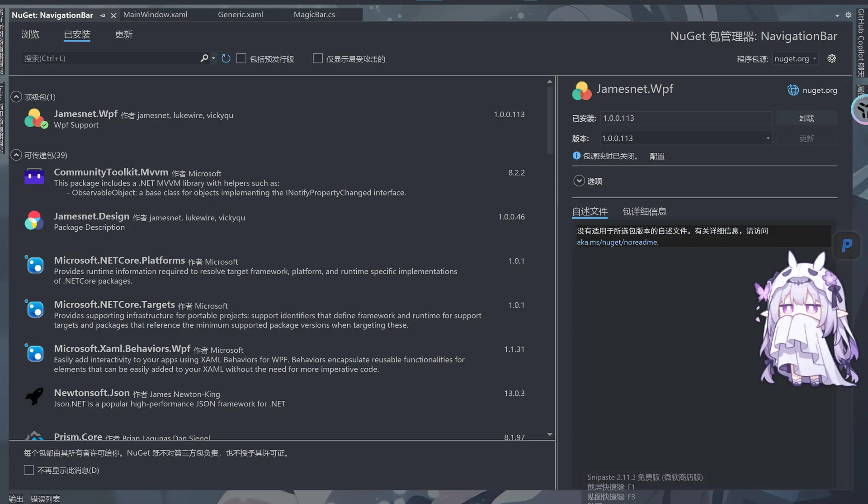Switch to the 包详细信息 package details tab
868x504 pixels.
point(644,211)
